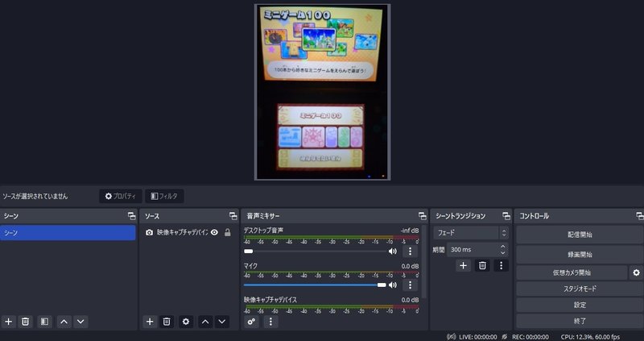Remove selected source with trash icon

[x=167, y=322]
